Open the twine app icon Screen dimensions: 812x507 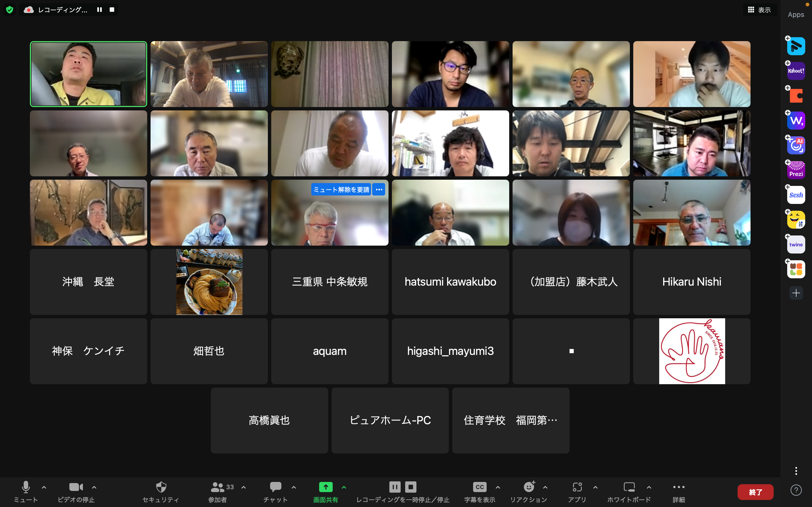(x=796, y=244)
